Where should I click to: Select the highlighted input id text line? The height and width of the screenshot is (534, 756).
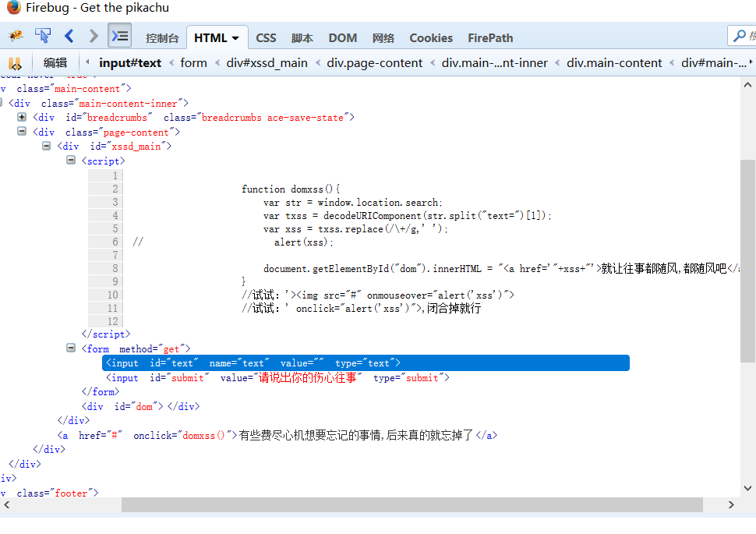[366, 362]
